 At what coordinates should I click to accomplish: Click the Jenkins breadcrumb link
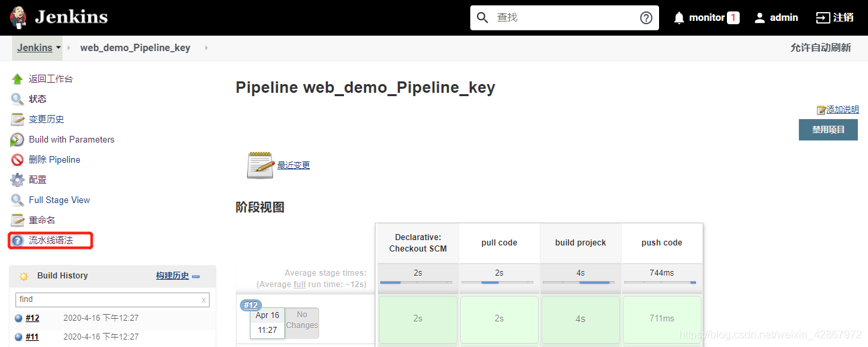pos(35,48)
